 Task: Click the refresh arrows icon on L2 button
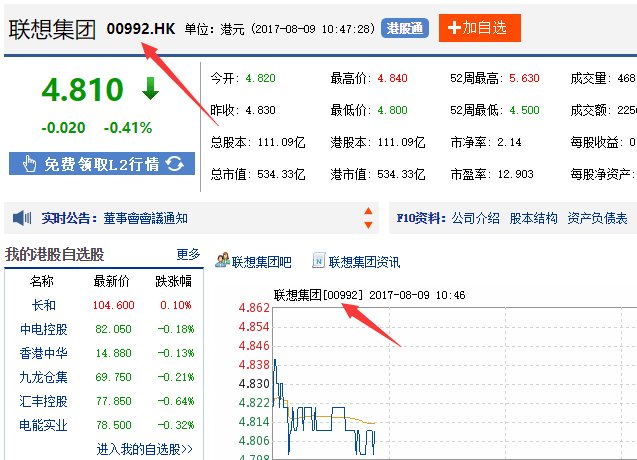click(x=175, y=164)
